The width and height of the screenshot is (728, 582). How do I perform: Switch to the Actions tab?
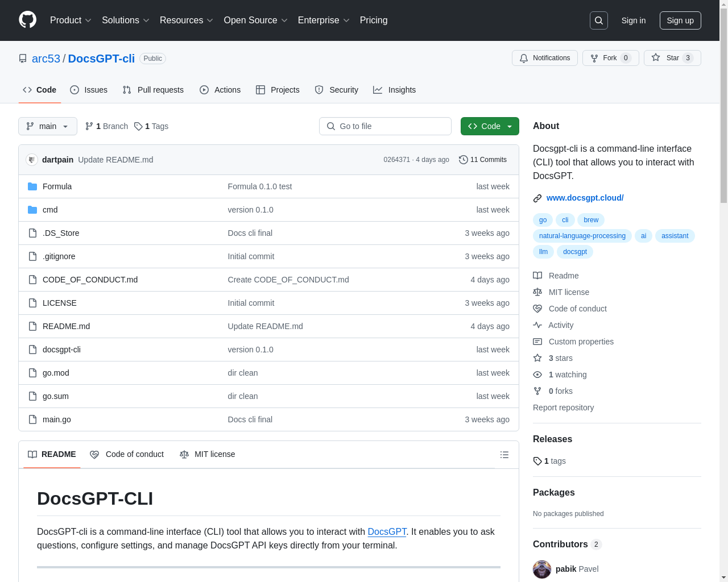click(x=220, y=90)
